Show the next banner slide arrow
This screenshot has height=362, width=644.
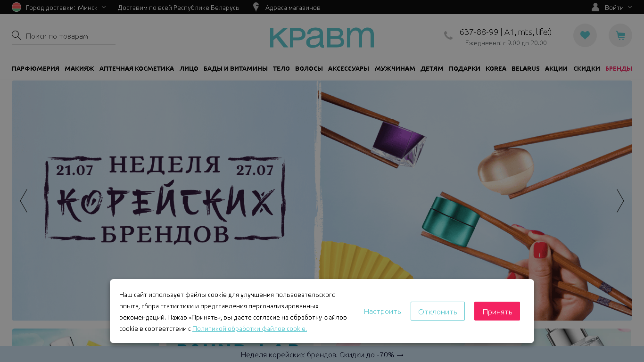(x=620, y=201)
